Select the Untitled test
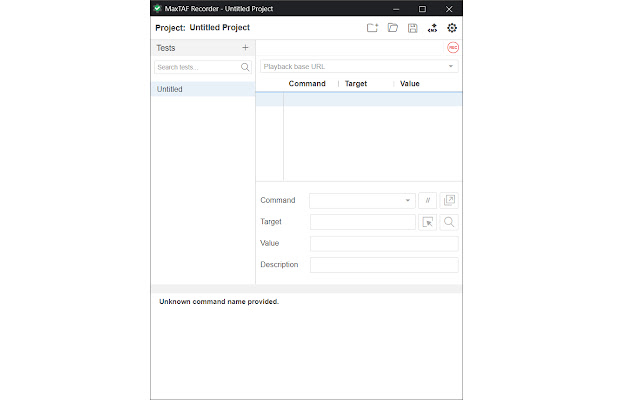Image resolution: width=640 pixels, height=400 pixels. (x=203, y=89)
